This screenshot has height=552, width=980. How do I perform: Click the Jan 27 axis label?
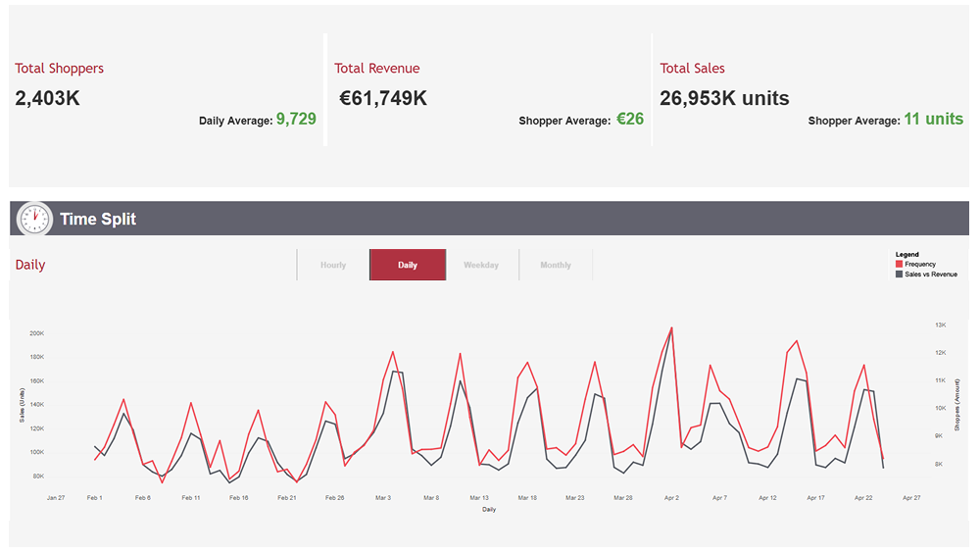click(56, 498)
